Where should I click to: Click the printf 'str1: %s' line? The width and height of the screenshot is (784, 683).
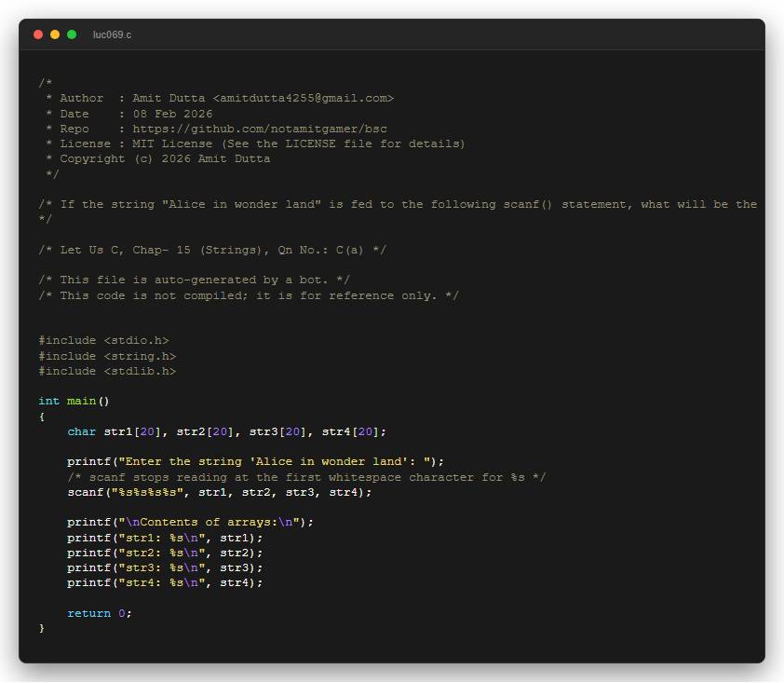(165, 538)
